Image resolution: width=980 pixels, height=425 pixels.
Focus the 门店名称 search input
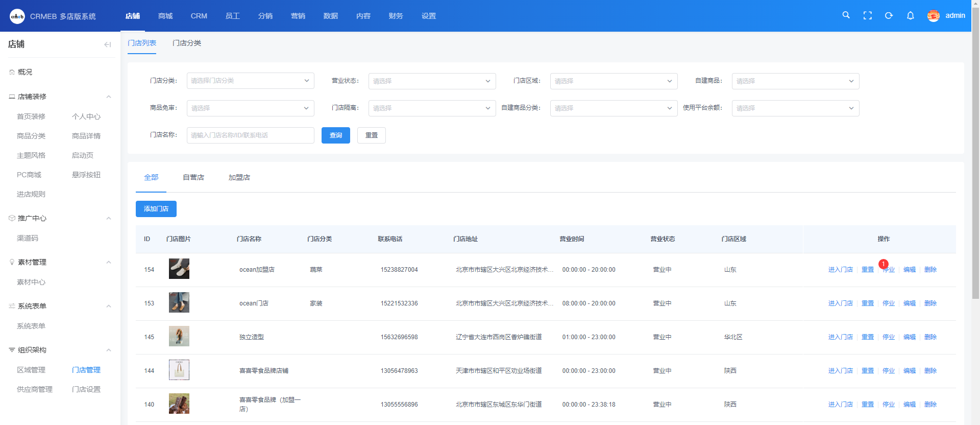pyautogui.click(x=250, y=135)
